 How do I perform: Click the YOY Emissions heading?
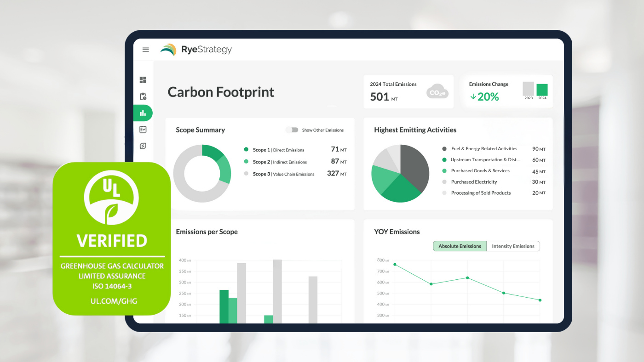pos(397,232)
